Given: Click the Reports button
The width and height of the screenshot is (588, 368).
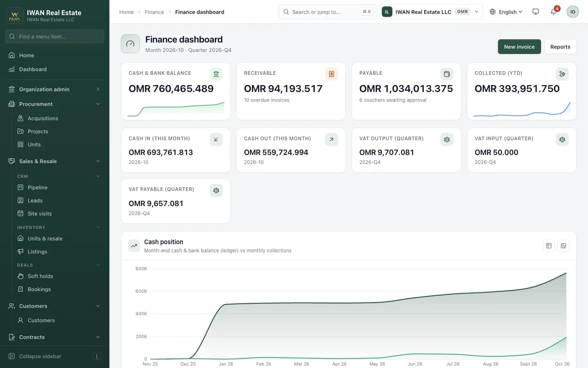Looking at the screenshot, I should tap(560, 47).
